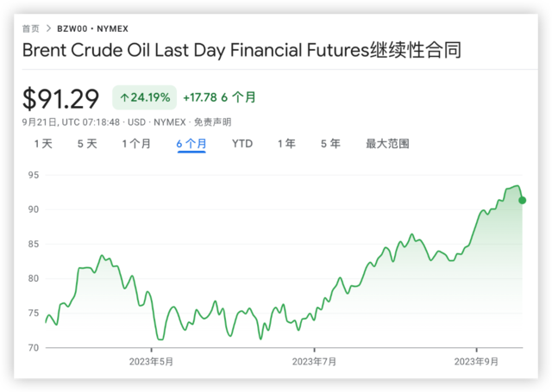
Task: Select the 5年 range tab
Action: click(x=330, y=144)
